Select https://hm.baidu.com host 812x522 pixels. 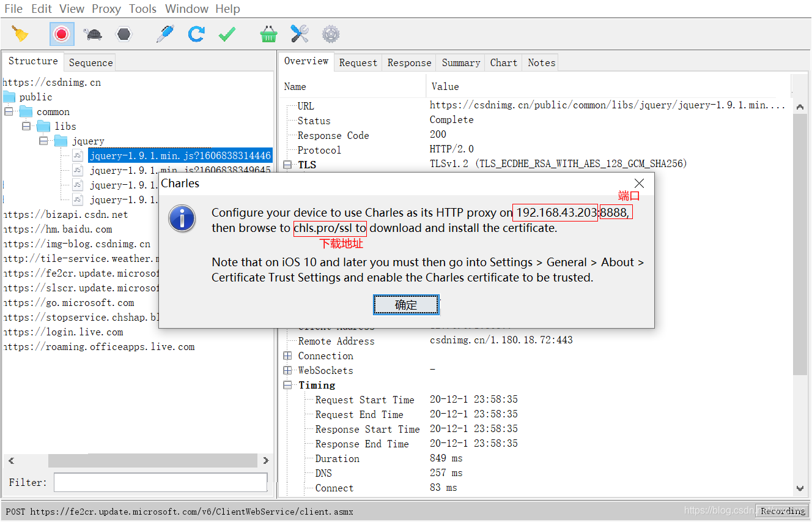click(57, 229)
